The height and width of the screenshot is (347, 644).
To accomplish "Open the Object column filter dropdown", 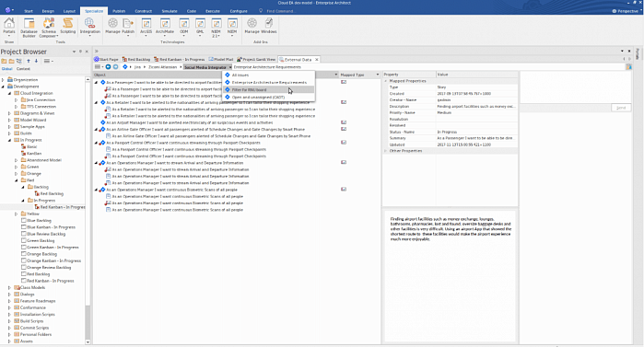I will [336, 75].
